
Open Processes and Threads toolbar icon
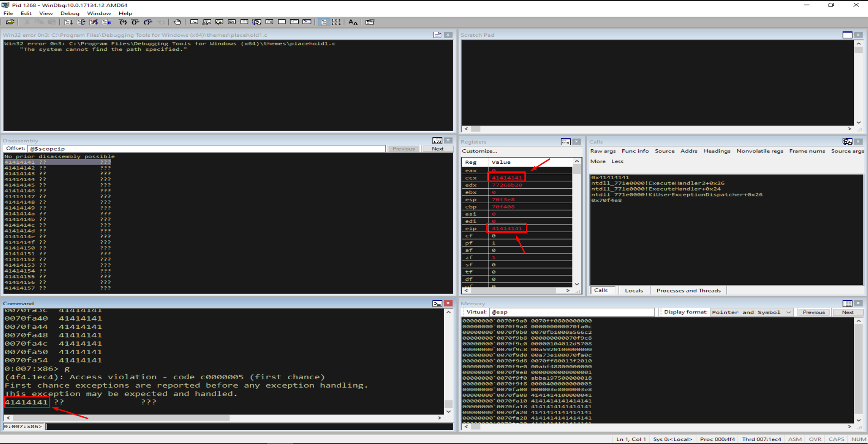click(294, 22)
